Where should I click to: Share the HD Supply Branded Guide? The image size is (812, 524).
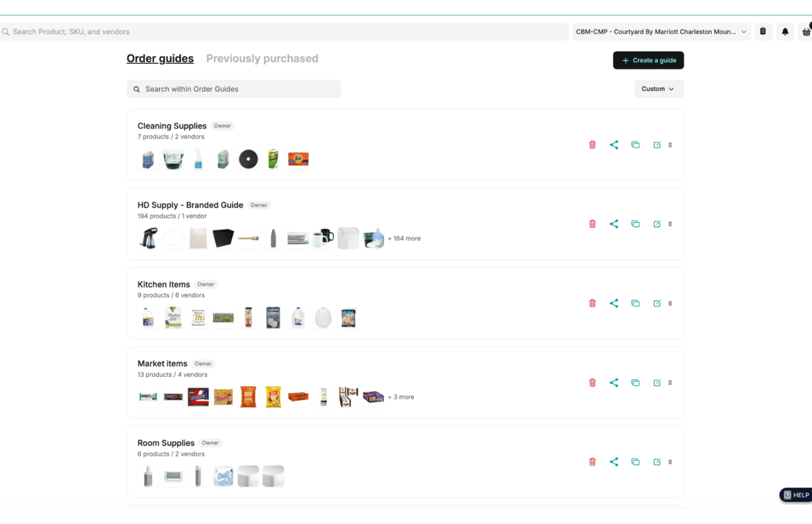(x=614, y=224)
